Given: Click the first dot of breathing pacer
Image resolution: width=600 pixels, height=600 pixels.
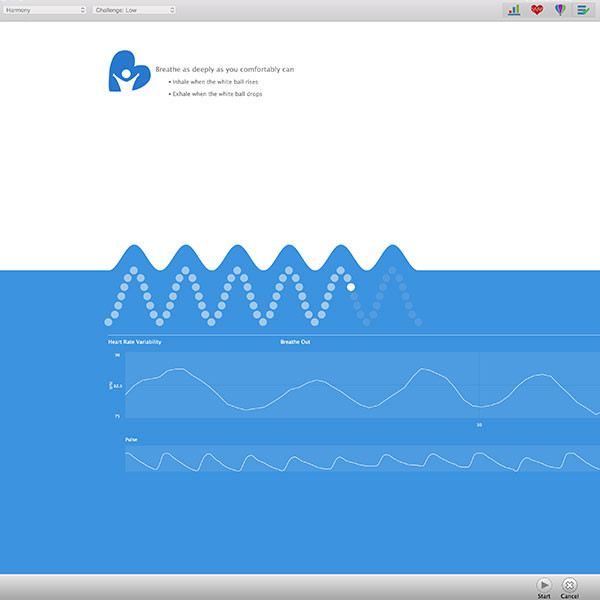Looking at the screenshot, I should pyautogui.click(x=108, y=322).
